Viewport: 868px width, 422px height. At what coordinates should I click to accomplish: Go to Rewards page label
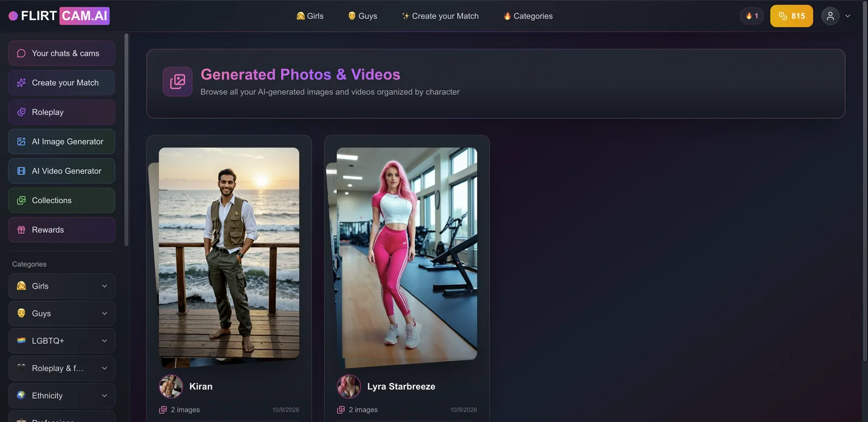pos(48,229)
